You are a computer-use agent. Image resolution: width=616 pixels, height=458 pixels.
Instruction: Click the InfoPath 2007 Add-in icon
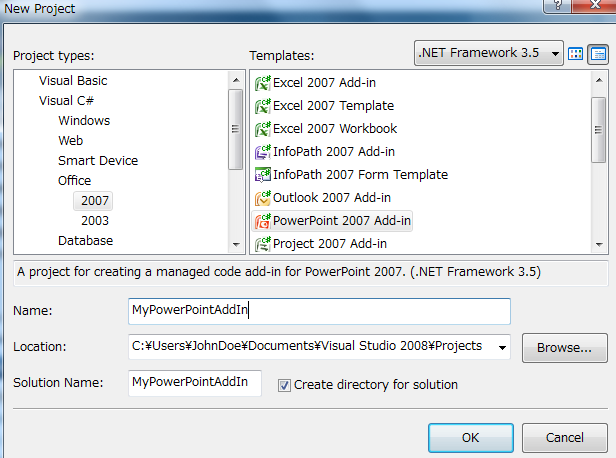pyautogui.click(x=262, y=152)
